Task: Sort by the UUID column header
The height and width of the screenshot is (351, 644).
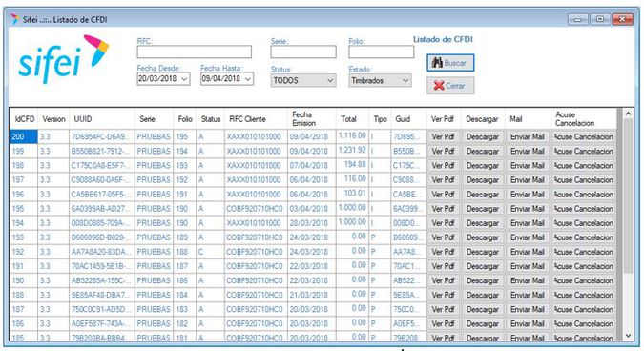Action: coord(102,119)
